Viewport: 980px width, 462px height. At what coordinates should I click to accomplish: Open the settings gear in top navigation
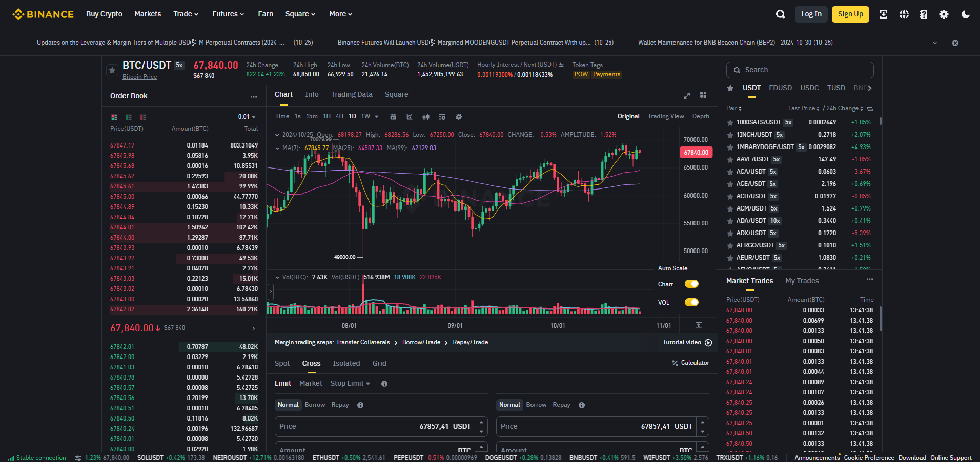(x=944, y=14)
